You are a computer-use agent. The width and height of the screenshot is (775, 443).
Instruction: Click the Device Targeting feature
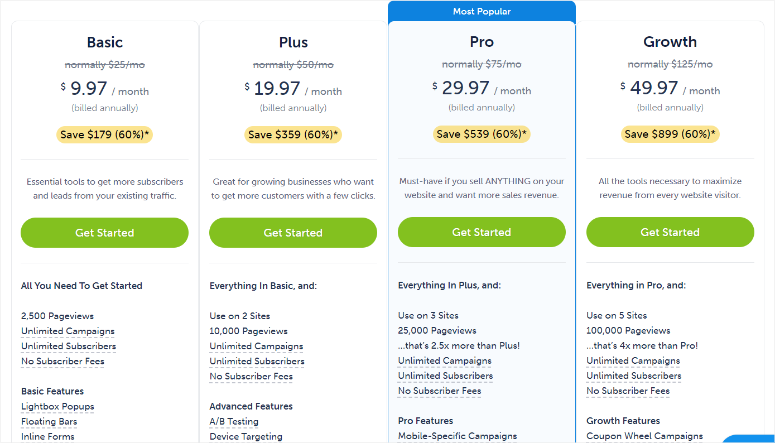(246, 436)
